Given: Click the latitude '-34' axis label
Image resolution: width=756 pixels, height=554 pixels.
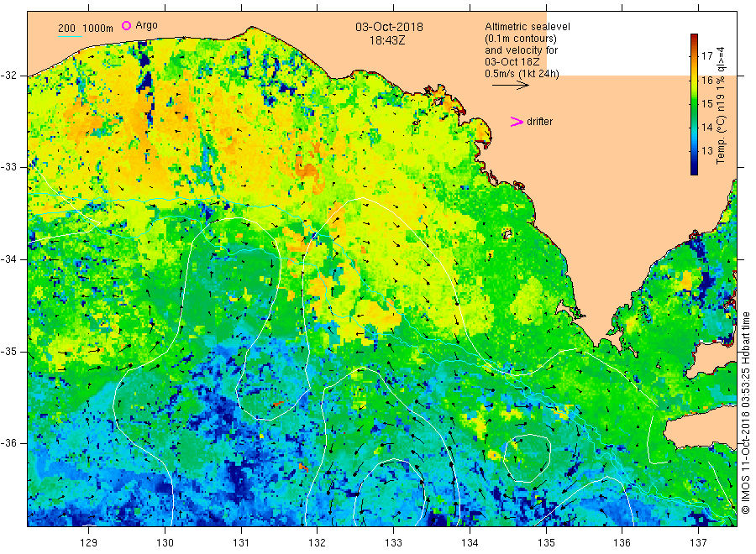Looking at the screenshot, I should pos(8,259).
